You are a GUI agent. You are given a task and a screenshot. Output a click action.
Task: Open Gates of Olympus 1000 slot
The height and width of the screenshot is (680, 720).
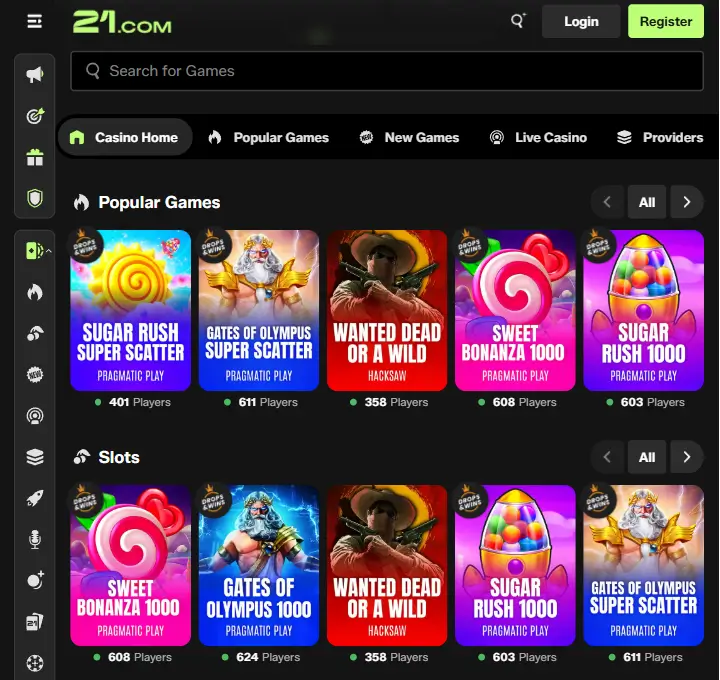[259, 565]
